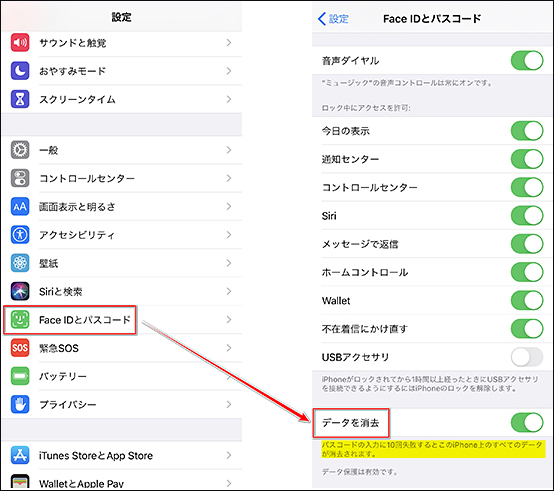Open Face IDとパスコード via its chevron

tap(229, 320)
